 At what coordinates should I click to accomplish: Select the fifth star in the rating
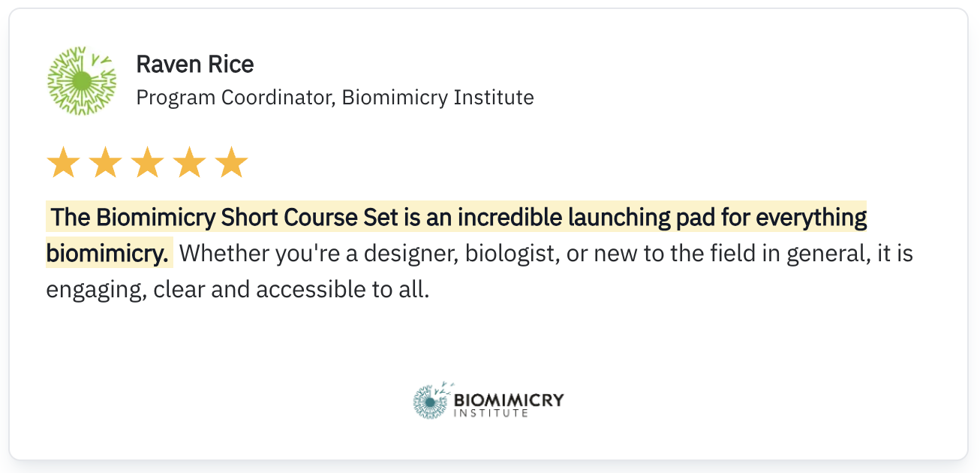231,163
